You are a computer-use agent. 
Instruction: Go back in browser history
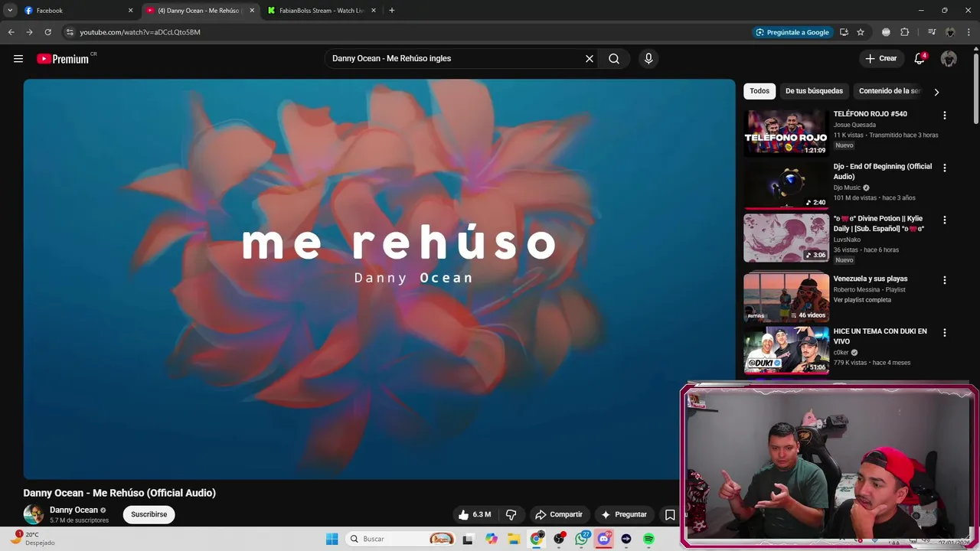(11, 32)
